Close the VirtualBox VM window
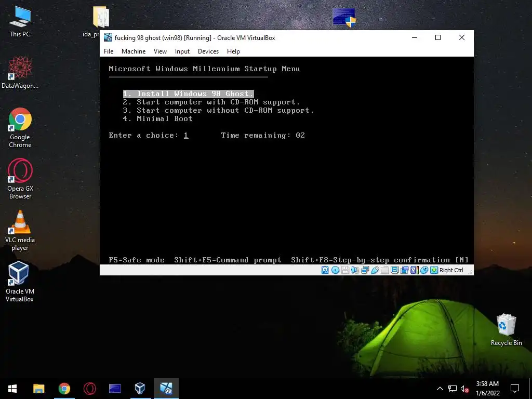Viewport: 532px width, 399px height. 462,37
